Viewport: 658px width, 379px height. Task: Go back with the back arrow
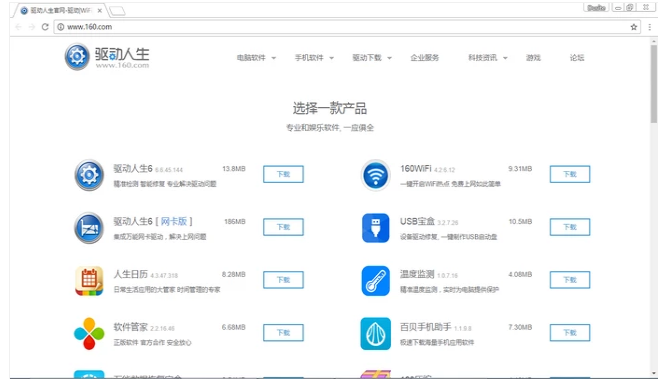(18, 27)
